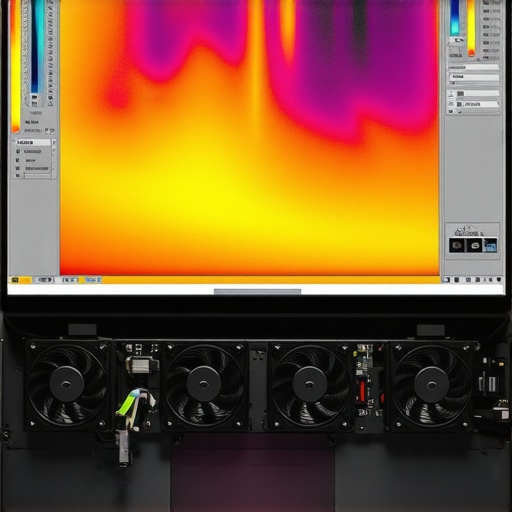
Task: Click the second input field in right panel
Action: [x=474, y=77]
